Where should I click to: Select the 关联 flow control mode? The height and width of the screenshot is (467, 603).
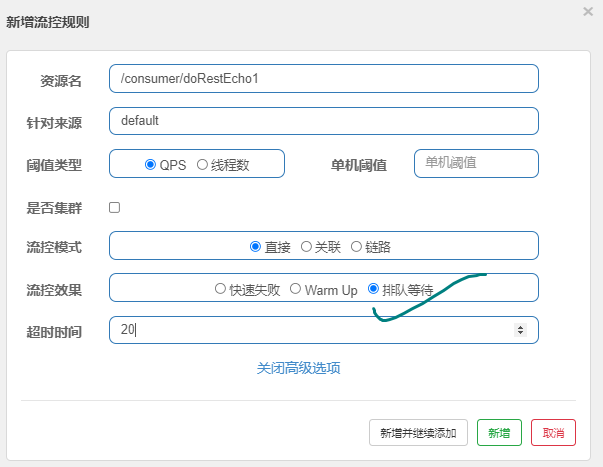[306, 247]
